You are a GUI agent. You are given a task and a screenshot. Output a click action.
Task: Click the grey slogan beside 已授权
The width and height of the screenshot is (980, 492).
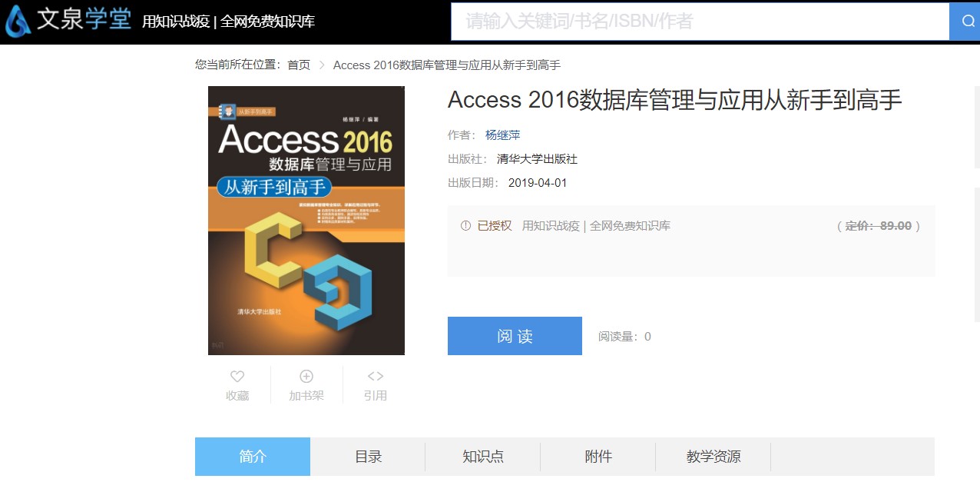click(596, 226)
